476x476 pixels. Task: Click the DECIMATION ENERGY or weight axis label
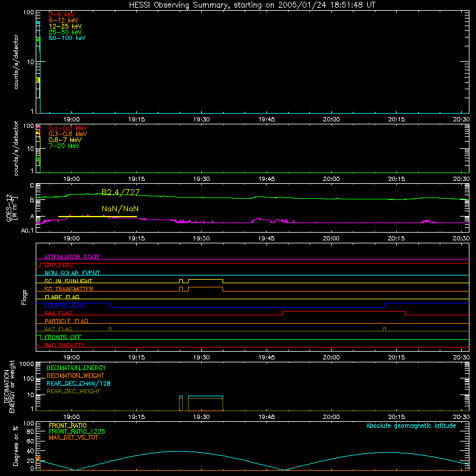pos(10,386)
